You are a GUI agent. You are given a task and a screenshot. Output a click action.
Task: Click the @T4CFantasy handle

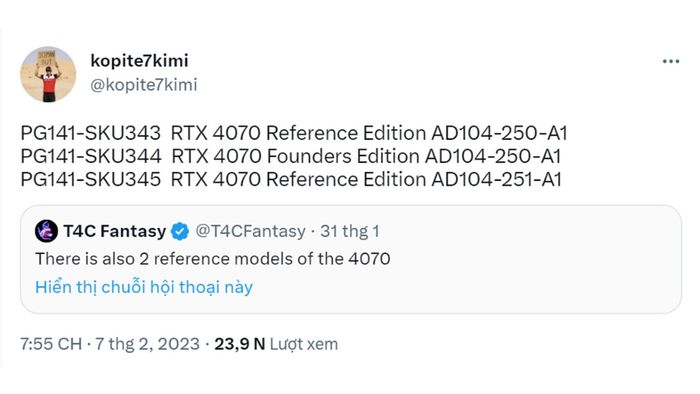point(250,231)
